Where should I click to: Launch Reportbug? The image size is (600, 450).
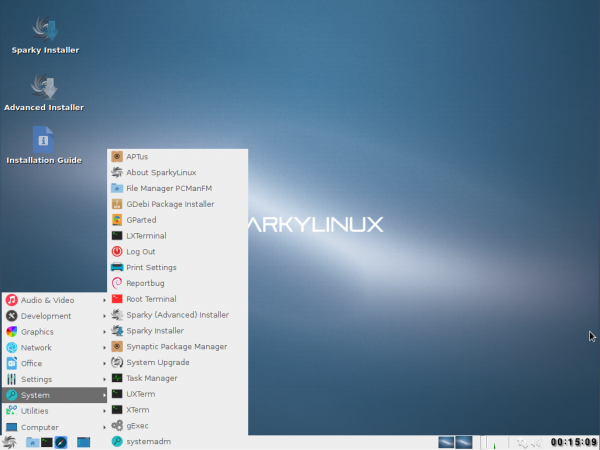click(178, 283)
